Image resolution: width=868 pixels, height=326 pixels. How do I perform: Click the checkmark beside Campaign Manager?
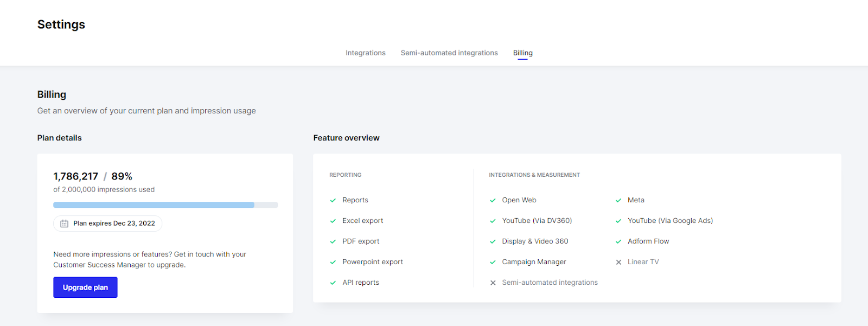tap(493, 262)
